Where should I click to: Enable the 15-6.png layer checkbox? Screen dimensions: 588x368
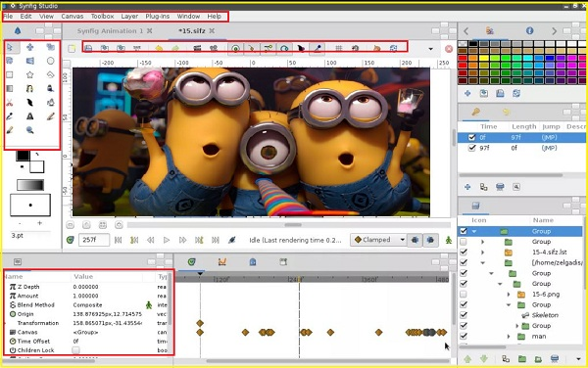(x=464, y=295)
